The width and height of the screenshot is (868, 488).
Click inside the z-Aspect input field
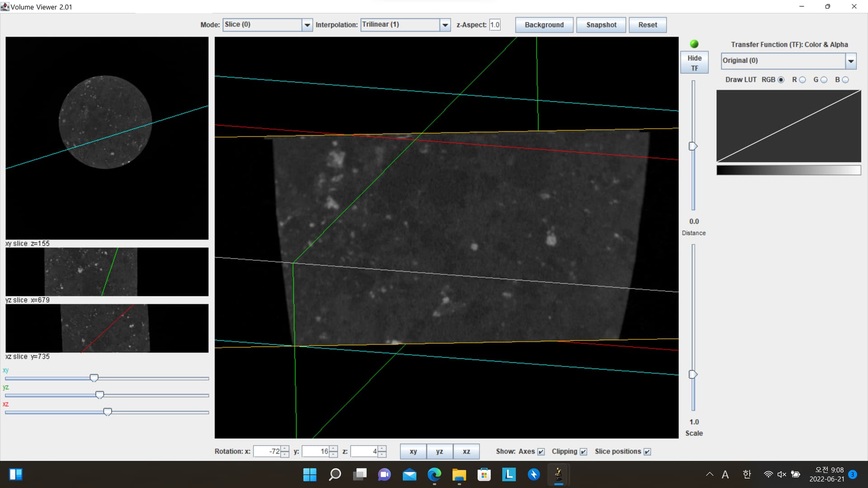(495, 25)
